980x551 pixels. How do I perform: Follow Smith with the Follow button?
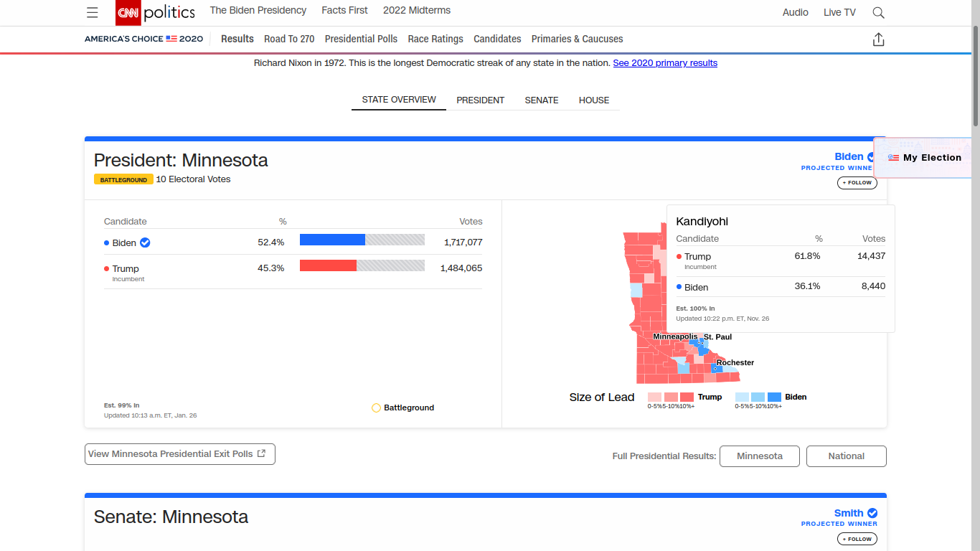coord(857,539)
